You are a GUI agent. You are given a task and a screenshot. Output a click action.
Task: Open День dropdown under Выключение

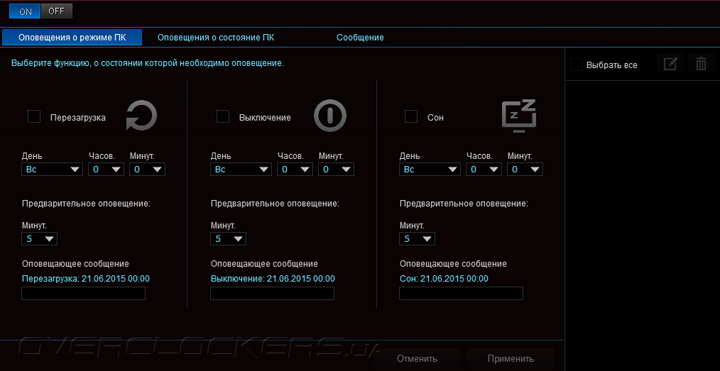coord(241,169)
